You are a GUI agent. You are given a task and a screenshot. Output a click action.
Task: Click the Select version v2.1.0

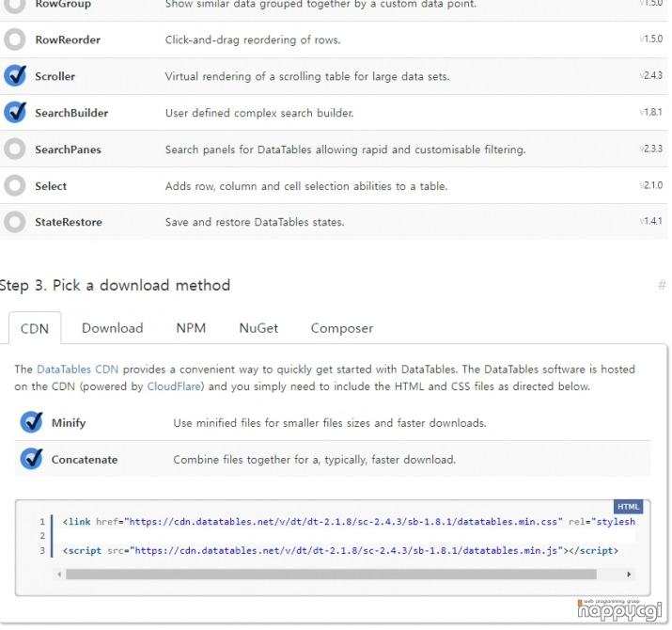point(651,185)
